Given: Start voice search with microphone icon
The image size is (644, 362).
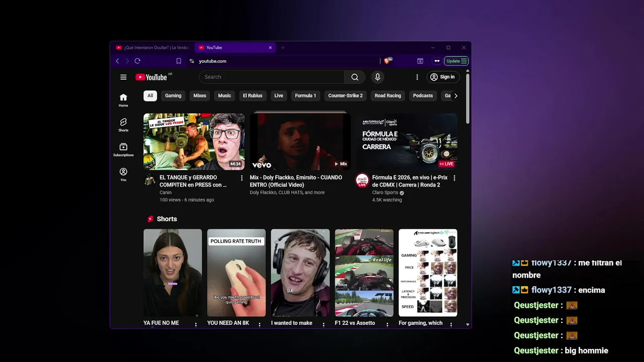Looking at the screenshot, I should coord(377,77).
